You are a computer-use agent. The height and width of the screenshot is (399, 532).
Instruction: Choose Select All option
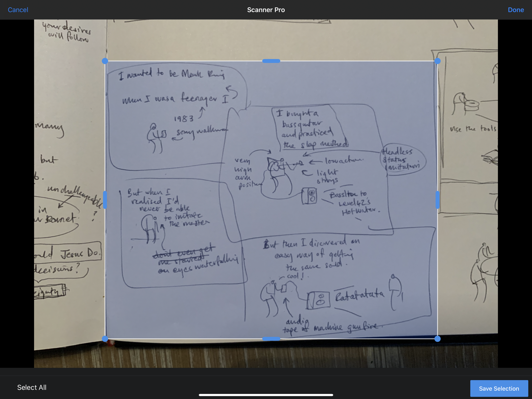tap(32, 387)
